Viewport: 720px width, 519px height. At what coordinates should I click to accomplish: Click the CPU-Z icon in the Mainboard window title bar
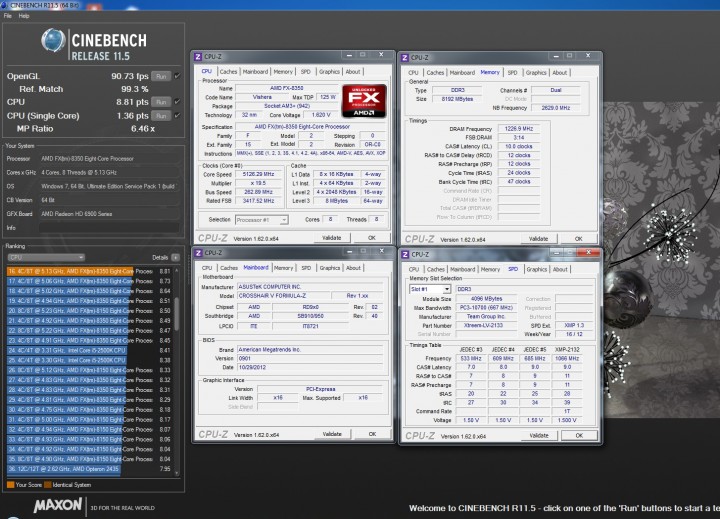198,253
